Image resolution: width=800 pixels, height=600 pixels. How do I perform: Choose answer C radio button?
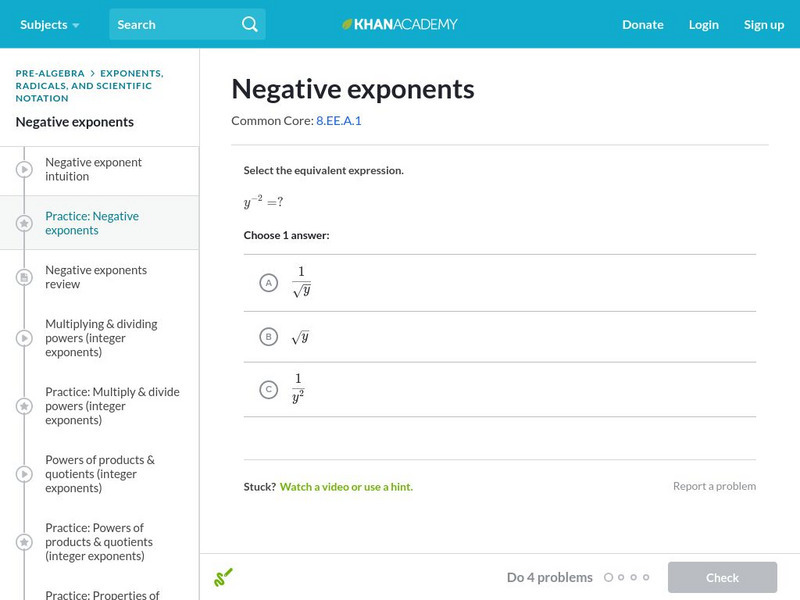(268, 390)
